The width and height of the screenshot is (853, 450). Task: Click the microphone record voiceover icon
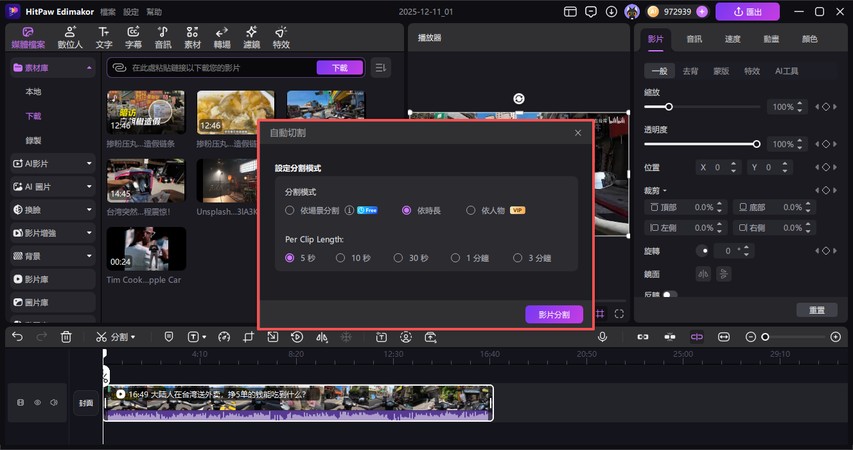coord(602,337)
